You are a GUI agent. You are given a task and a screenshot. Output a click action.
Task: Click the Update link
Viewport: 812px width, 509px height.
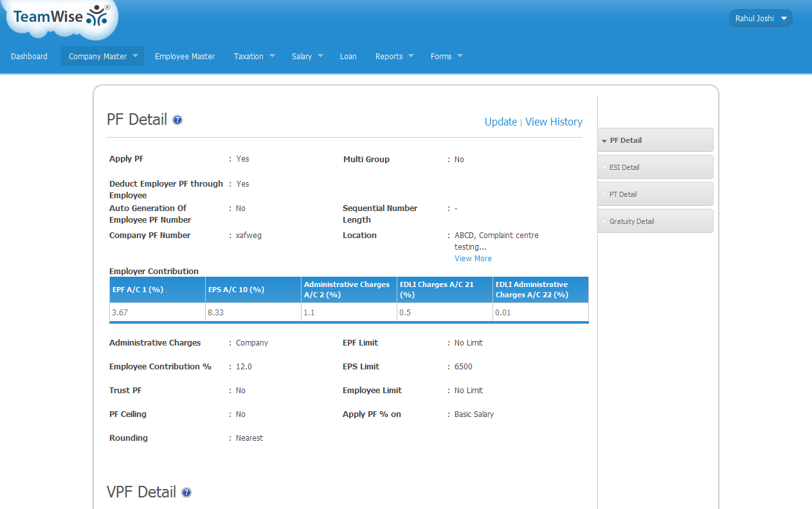pos(500,122)
